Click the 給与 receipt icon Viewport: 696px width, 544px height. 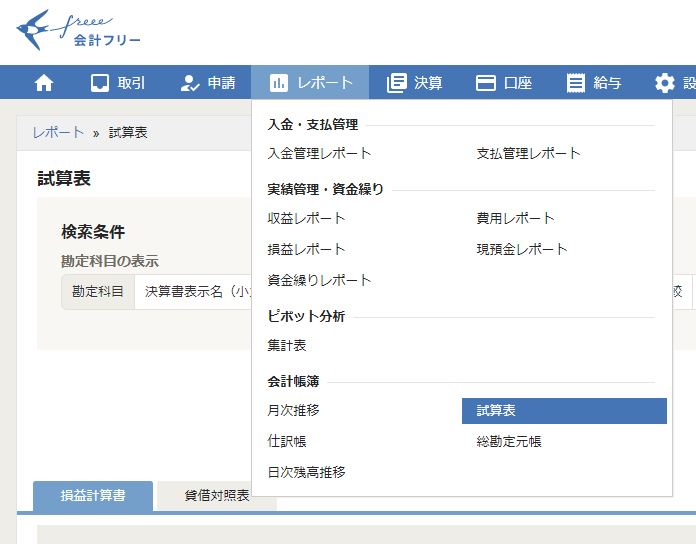pos(576,83)
